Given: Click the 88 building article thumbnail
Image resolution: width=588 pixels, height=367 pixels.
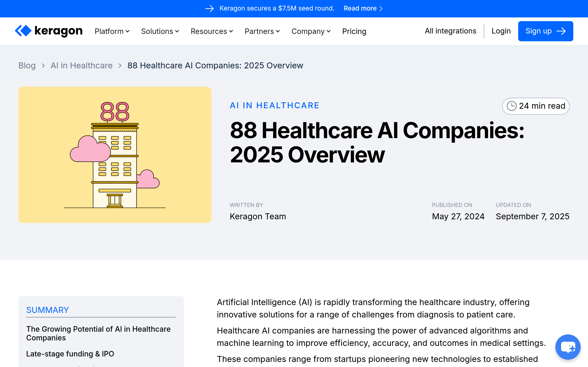Looking at the screenshot, I should tap(115, 155).
